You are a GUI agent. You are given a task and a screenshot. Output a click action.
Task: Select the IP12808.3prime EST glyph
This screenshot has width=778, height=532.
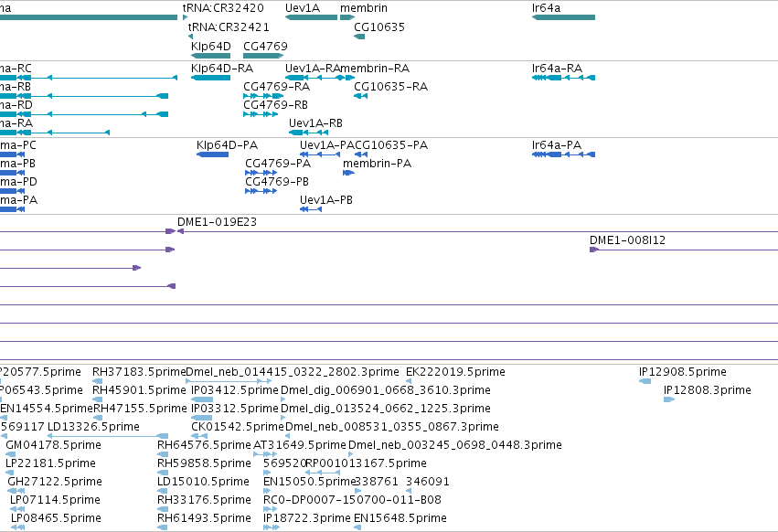tap(669, 399)
